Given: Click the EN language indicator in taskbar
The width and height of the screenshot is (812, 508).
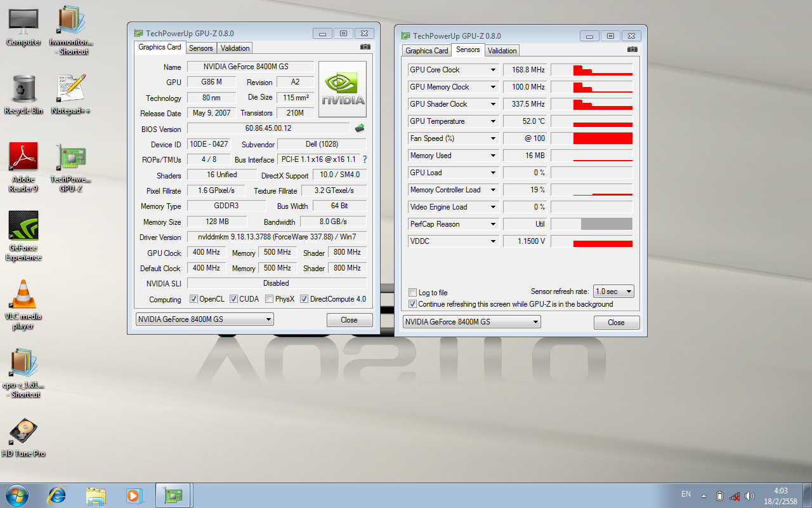Looking at the screenshot, I should (x=686, y=494).
